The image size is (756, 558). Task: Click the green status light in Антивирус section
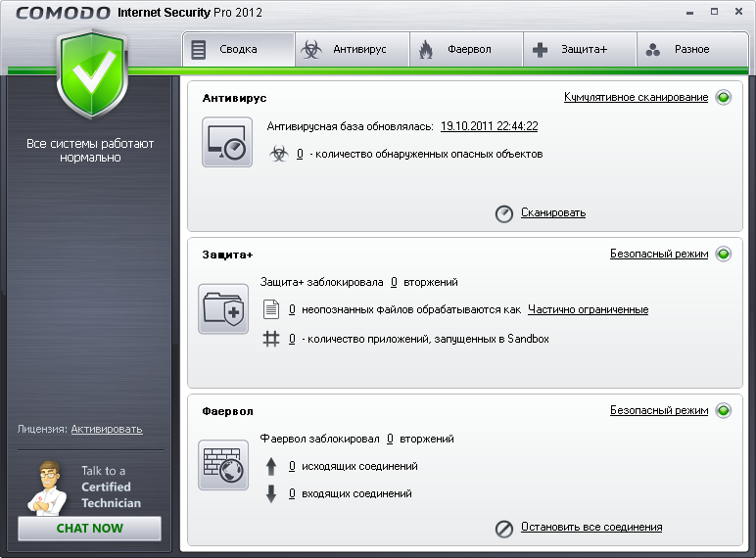[724, 97]
